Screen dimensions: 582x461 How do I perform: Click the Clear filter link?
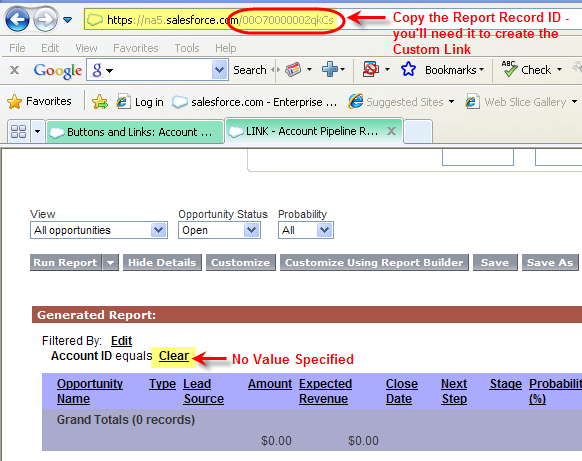pos(174,356)
